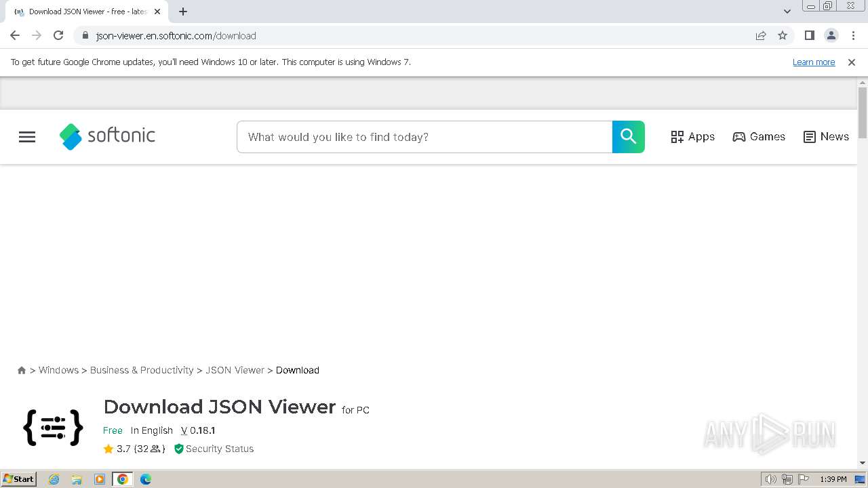Open Microsoft Edge from taskbar

tap(146, 479)
